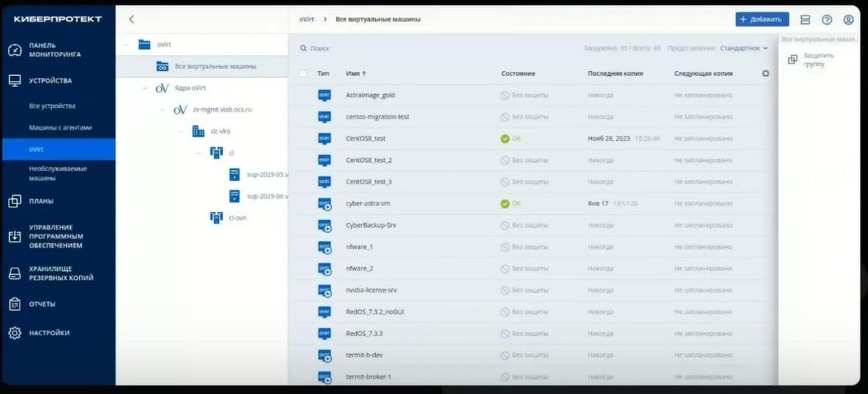Click the Защитить группу icon
Image resolution: width=868 pixels, height=394 pixels.
click(793, 59)
